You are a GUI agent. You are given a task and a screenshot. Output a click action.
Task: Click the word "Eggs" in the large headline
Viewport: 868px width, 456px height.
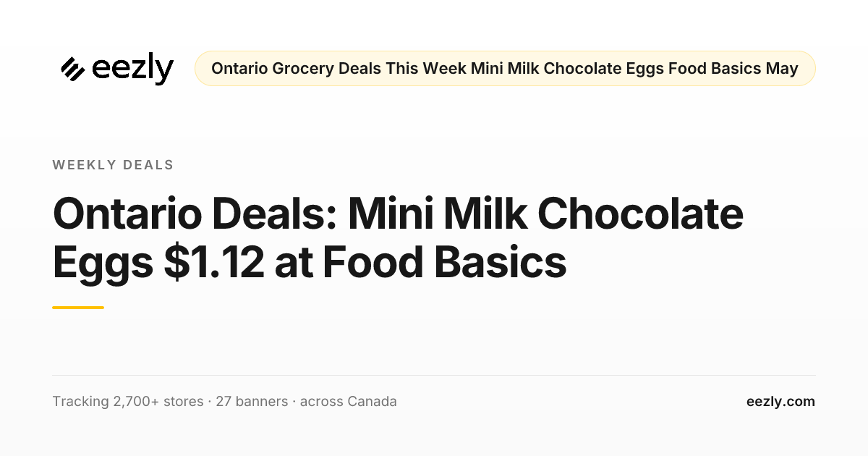pos(103,263)
